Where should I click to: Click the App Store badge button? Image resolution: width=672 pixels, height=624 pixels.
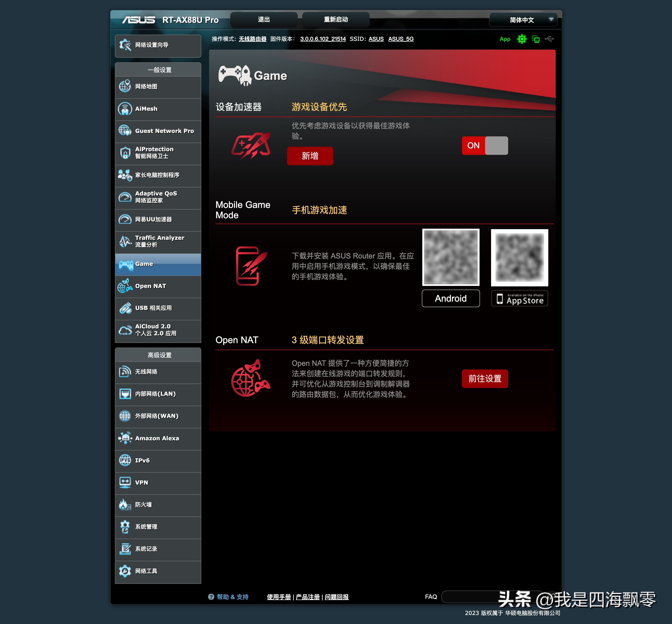point(519,298)
